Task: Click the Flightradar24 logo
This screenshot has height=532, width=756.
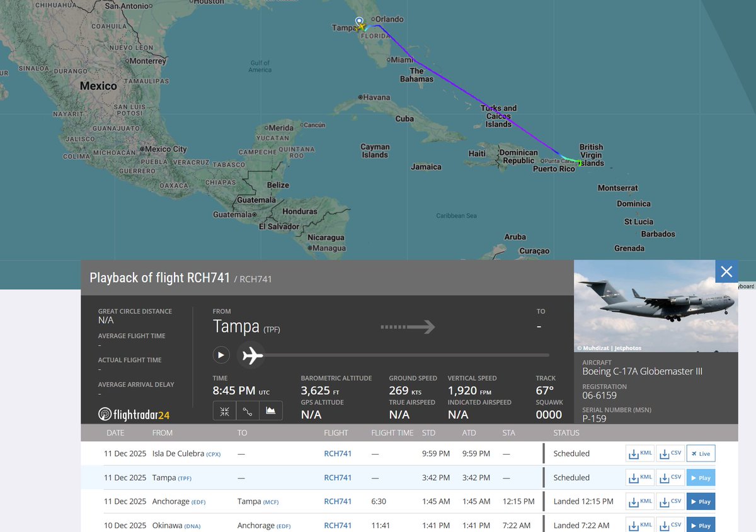Action: click(x=134, y=414)
